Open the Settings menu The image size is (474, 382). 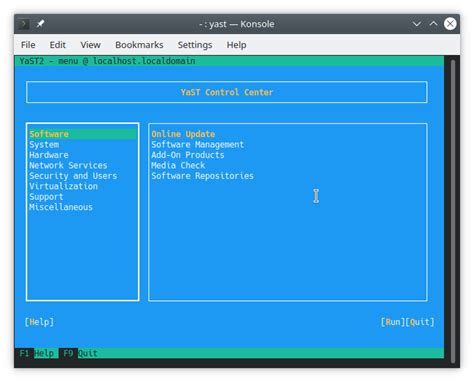coord(195,45)
